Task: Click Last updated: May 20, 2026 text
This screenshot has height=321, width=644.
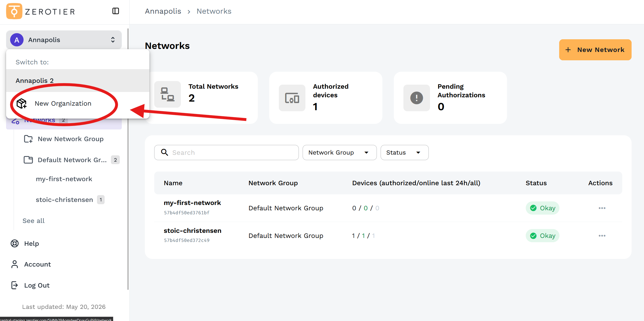Action: [x=64, y=307]
